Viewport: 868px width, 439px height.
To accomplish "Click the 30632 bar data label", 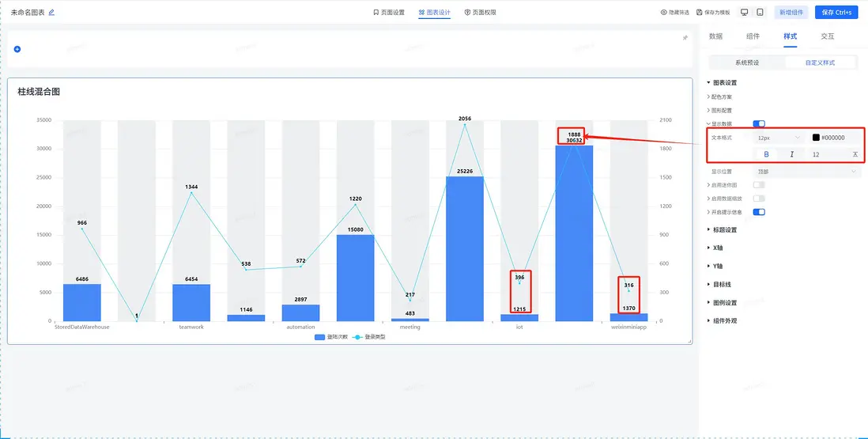I will 574,141.
